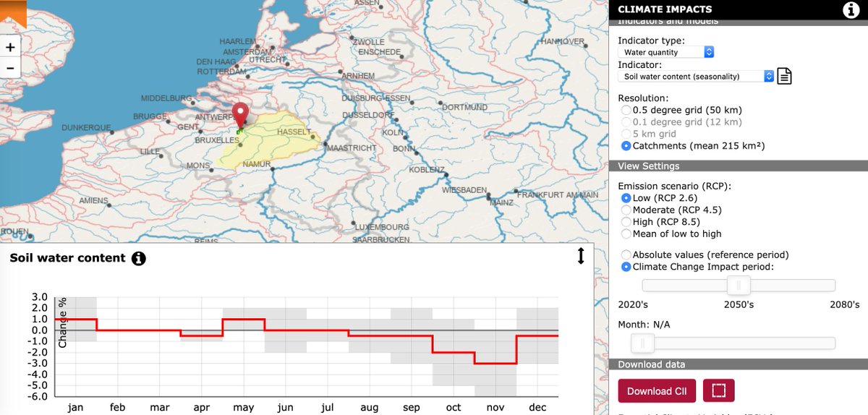Zoom out on the map
The height and width of the screenshot is (415, 868).
pos(10,69)
